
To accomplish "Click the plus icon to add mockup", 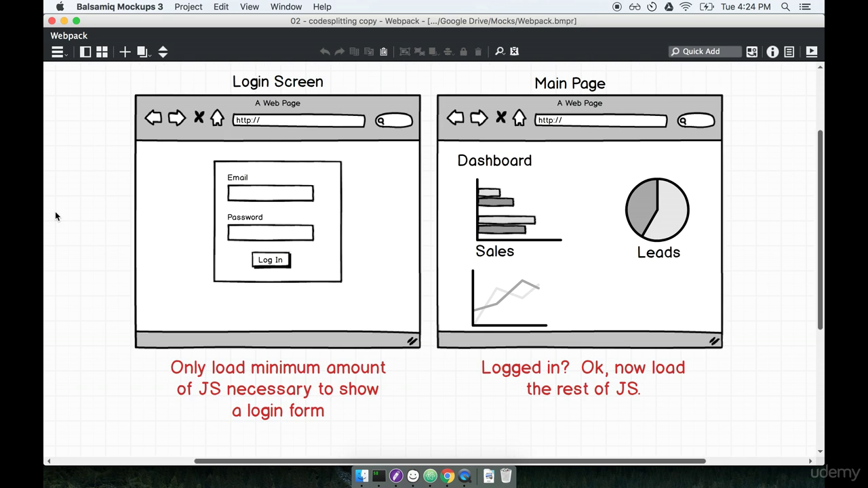I will (125, 52).
